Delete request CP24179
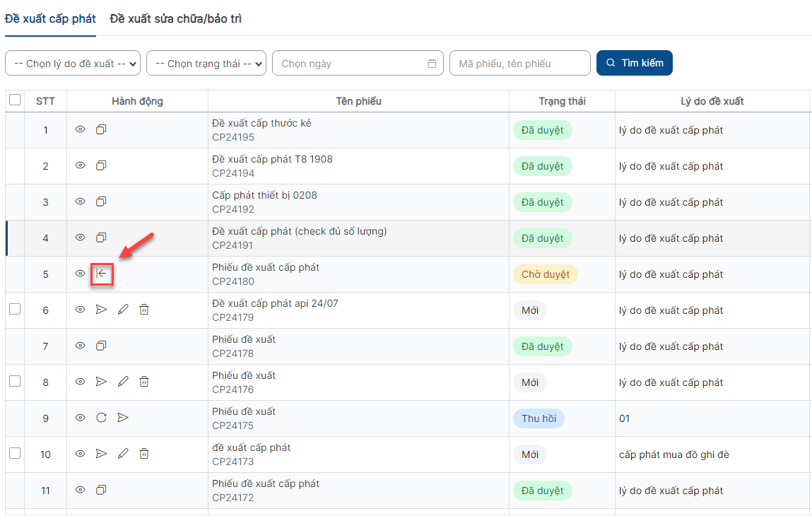 (x=144, y=310)
